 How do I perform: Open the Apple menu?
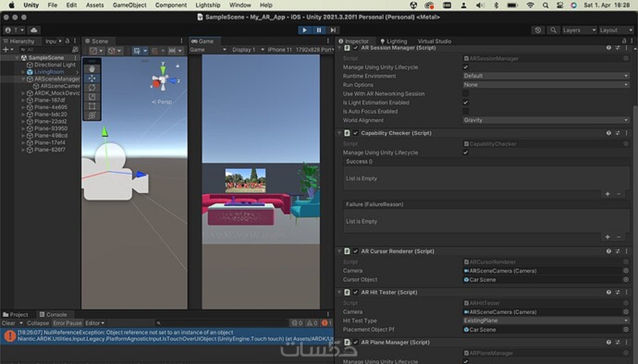coord(12,5)
